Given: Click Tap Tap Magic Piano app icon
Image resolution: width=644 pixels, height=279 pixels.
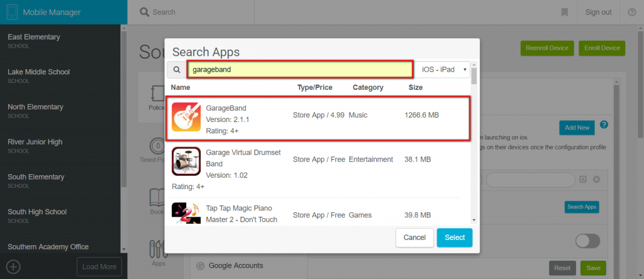Looking at the screenshot, I should click(x=186, y=214).
